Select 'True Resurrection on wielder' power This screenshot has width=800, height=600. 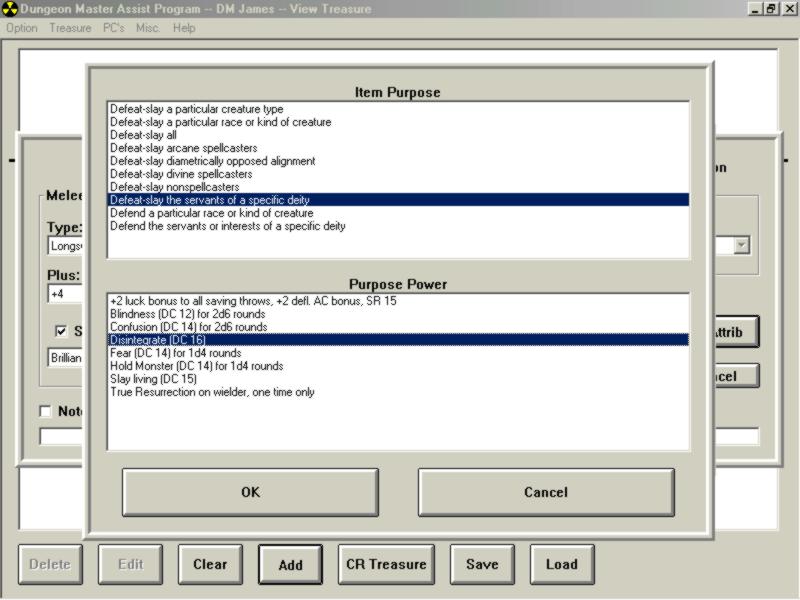pyautogui.click(x=212, y=392)
